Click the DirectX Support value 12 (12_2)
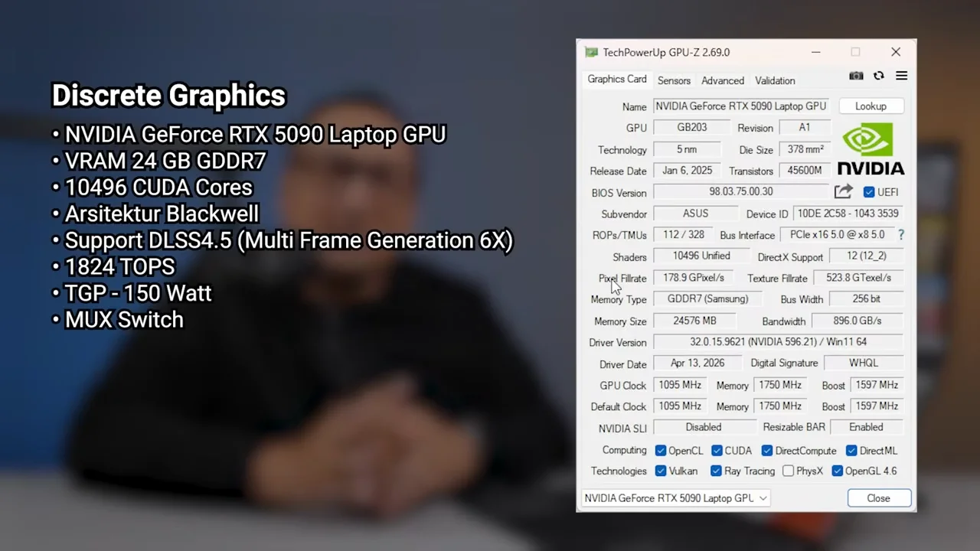This screenshot has height=551, width=980. tap(867, 256)
